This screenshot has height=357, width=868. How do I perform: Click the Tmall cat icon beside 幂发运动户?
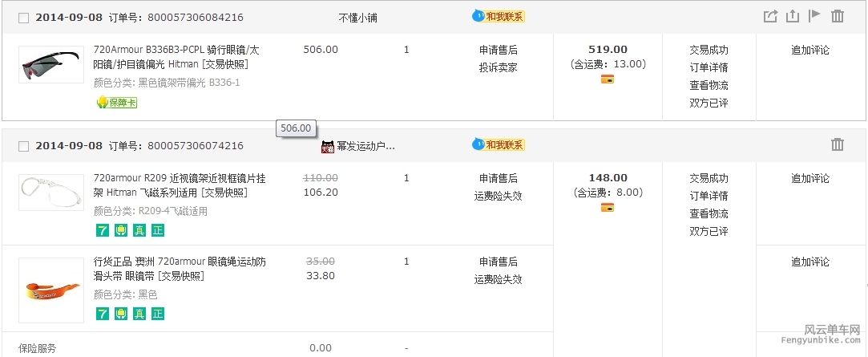pyautogui.click(x=327, y=146)
